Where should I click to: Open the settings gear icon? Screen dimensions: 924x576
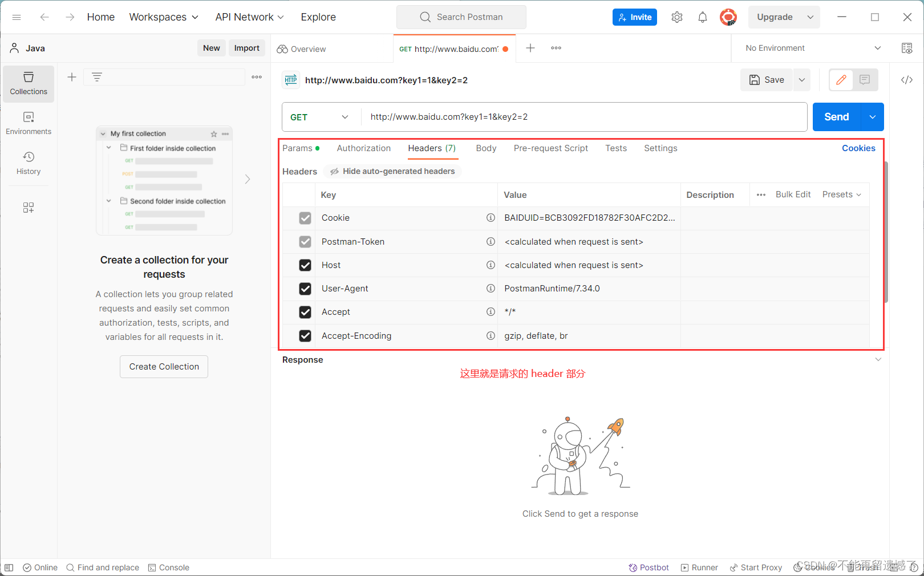(677, 17)
